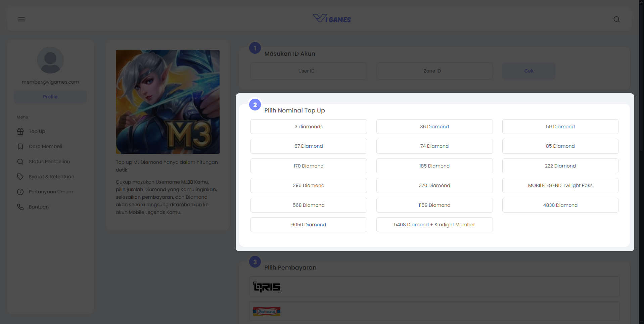Select the Indomaret payment logo

[x=267, y=312]
